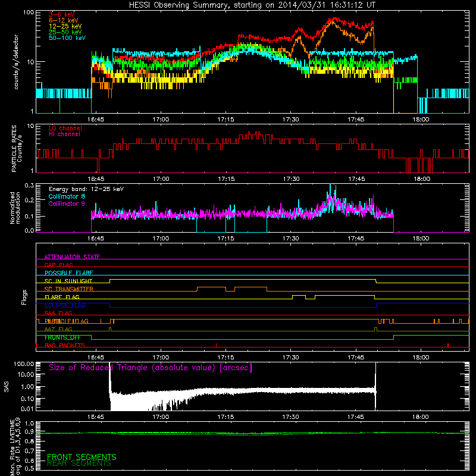This screenshot has width=476, height=476.
Task: Click the 'Flags' panel axis label
Action: click(x=24, y=297)
